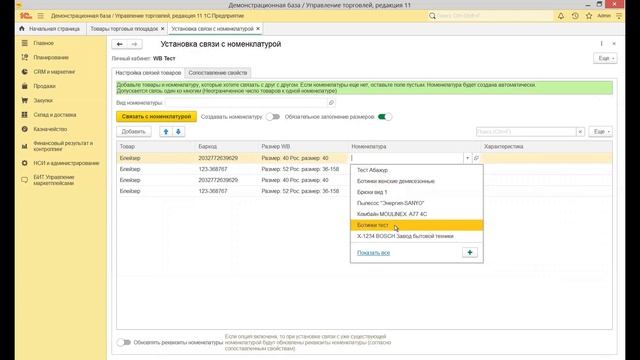This screenshot has height=360, width=640.
Task: Open notifications bell icon
Action: click(x=561, y=16)
